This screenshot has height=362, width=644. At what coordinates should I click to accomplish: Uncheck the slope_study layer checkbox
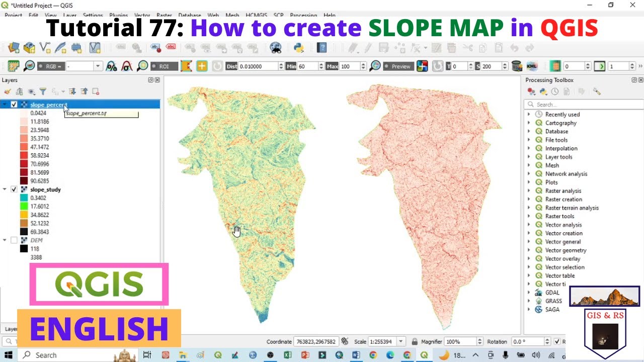tap(14, 190)
